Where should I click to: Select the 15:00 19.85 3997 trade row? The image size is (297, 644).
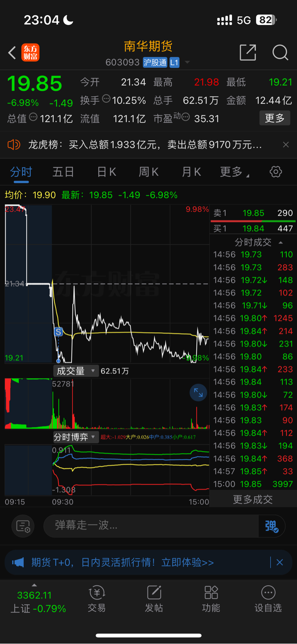(253, 484)
